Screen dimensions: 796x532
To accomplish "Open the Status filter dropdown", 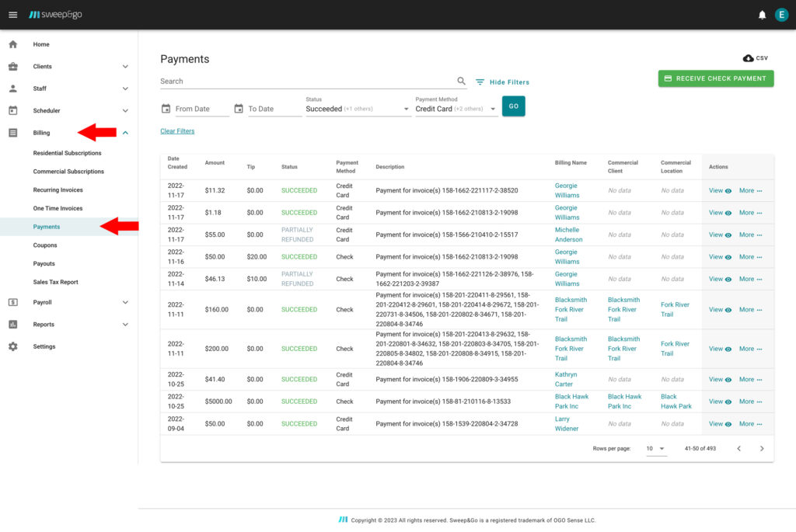I will (x=358, y=109).
